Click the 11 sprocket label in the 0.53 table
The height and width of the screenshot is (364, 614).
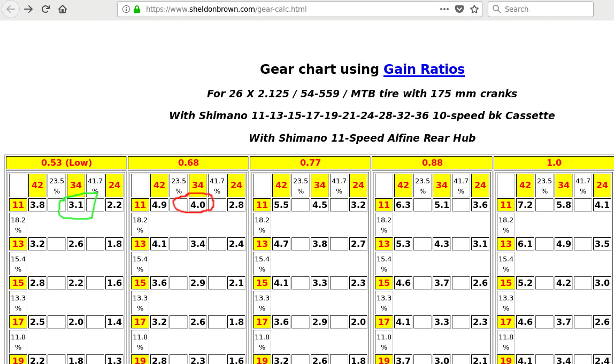(x=18, y=205)
